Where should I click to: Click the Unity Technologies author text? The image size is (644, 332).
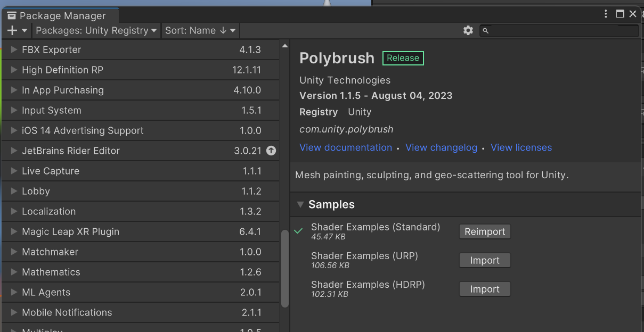coord(345,80)
